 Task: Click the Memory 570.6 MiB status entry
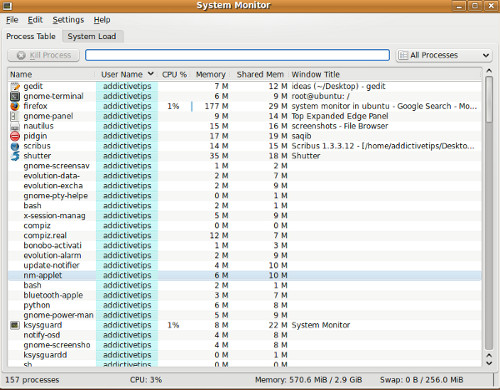(309, 380)
